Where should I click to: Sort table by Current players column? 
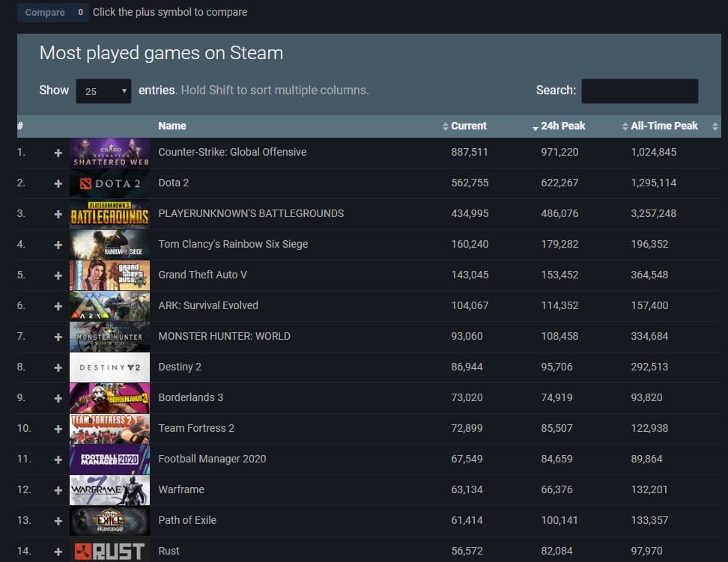tap(468, 126)
